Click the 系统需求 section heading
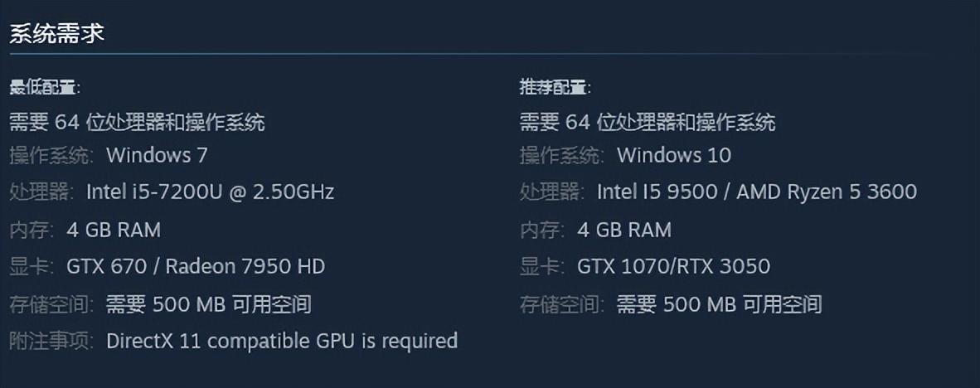 [x=56, y=35]
